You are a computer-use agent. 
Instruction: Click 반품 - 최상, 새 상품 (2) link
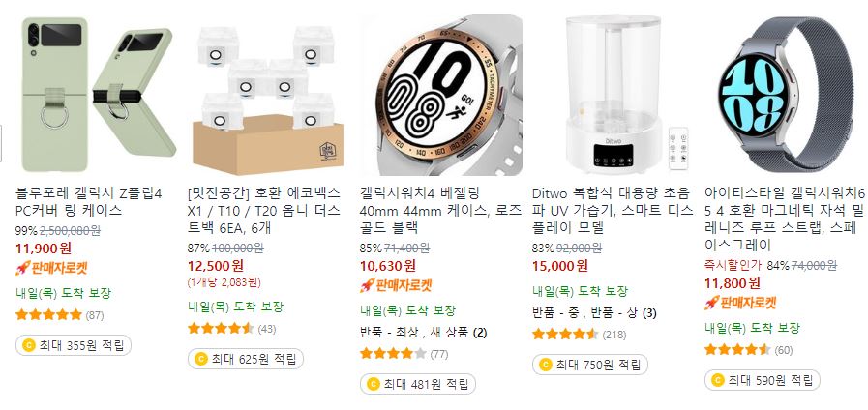(x=424, y=333)
